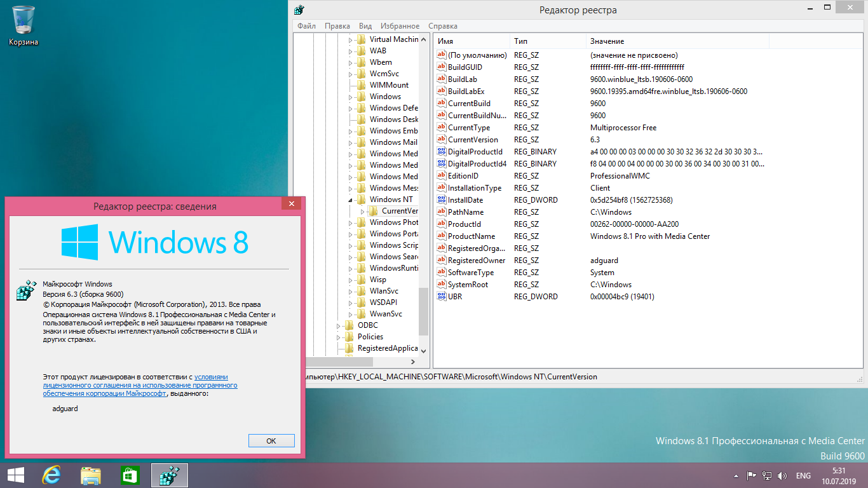868x488 pixels.
Task: Open the ENG language indicator
Action: [803, 475]
